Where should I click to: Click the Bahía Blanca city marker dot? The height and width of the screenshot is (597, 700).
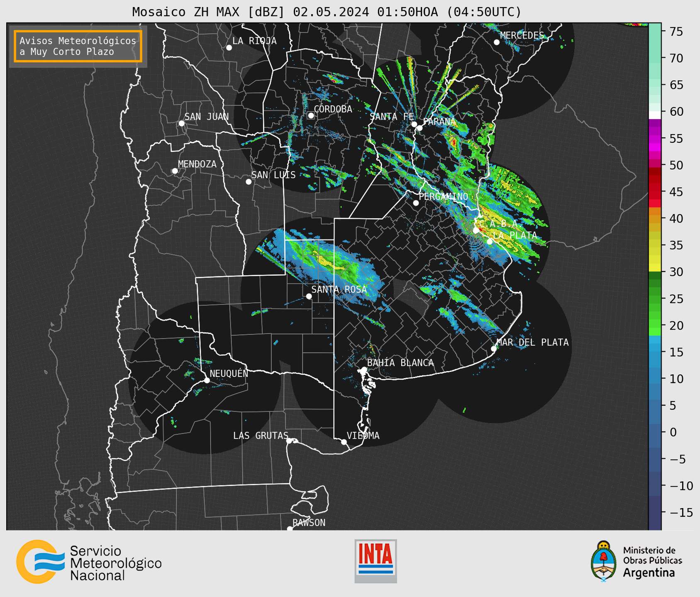pyautogui.click(x=364, y=369)
